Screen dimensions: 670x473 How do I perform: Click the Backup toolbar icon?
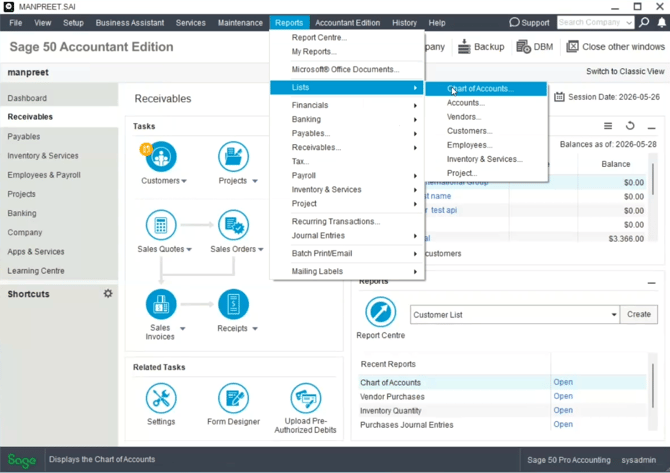pos(464,47)
